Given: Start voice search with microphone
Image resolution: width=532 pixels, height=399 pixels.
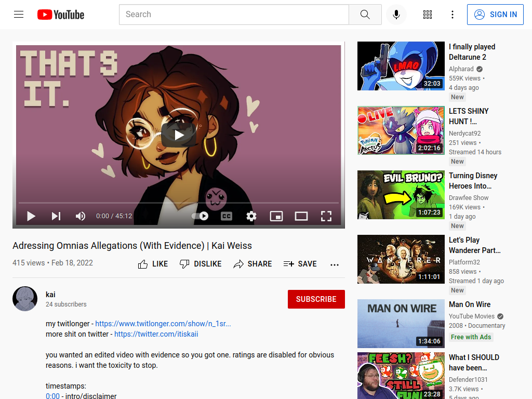Looking at the screenshot, I should point(396,15).
